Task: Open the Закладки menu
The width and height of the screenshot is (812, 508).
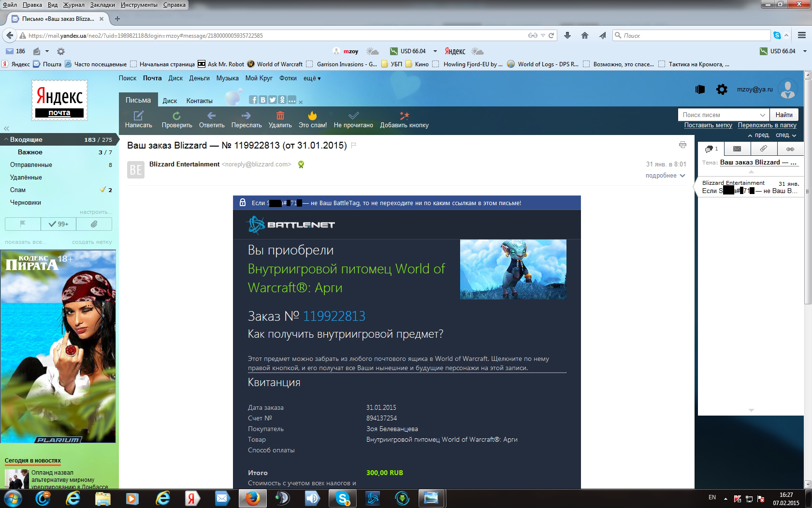Action: pyautogui.click(x=102, y=5)
